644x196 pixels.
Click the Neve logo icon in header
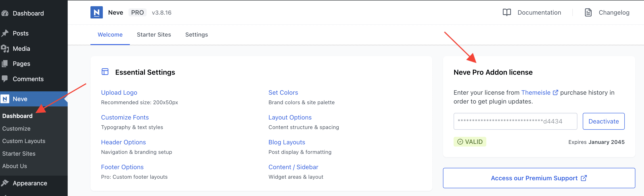(x=96, y=13)
